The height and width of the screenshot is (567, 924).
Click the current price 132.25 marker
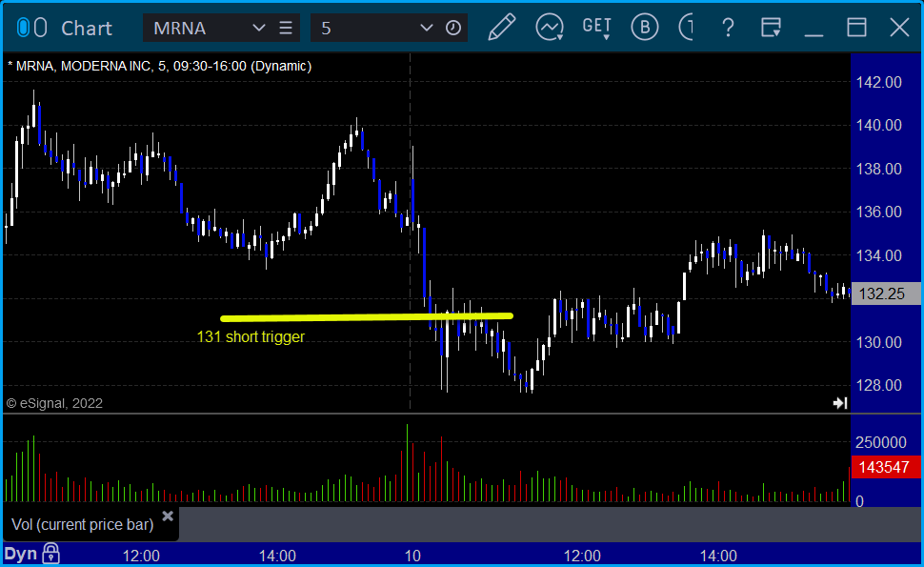(x=886, y=294)
